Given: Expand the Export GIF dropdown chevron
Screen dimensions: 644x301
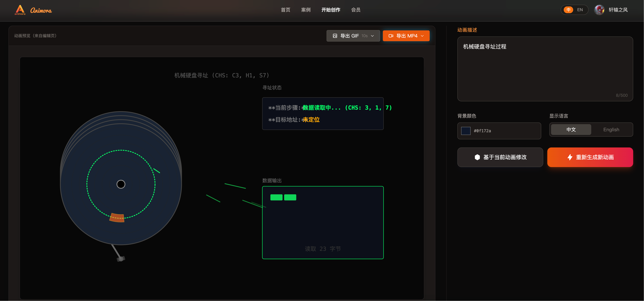Looking at the screenshot, I should pos(373,36).
